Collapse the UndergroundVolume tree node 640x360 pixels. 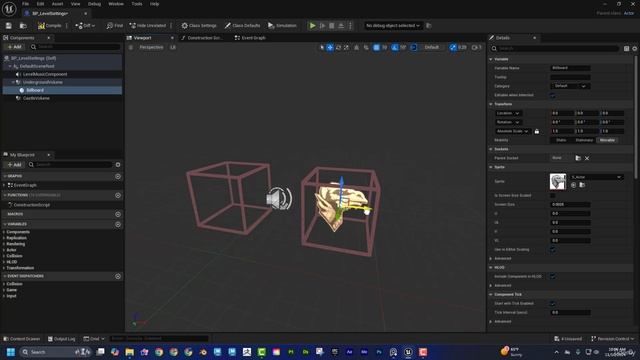click(x=13, y=82)
